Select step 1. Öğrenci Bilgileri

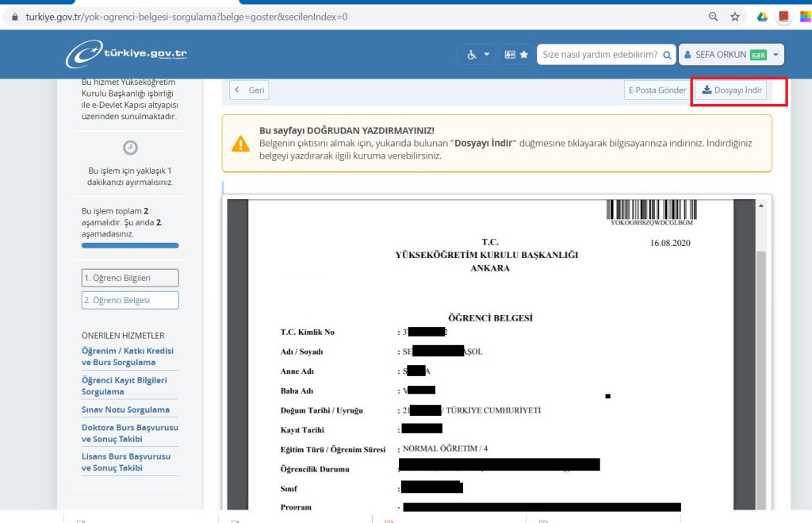(x=130, y=278)
